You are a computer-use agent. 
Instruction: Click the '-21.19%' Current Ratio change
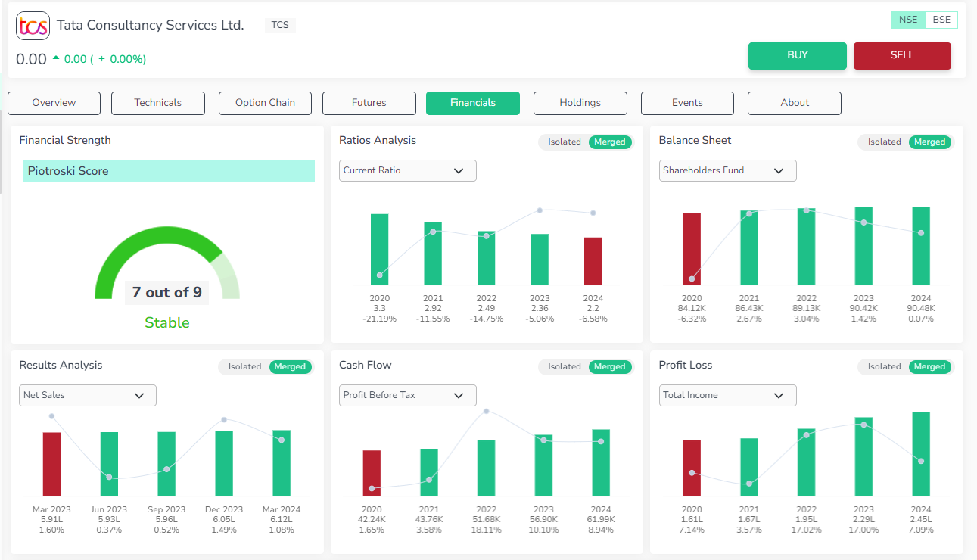click(380, 319)
